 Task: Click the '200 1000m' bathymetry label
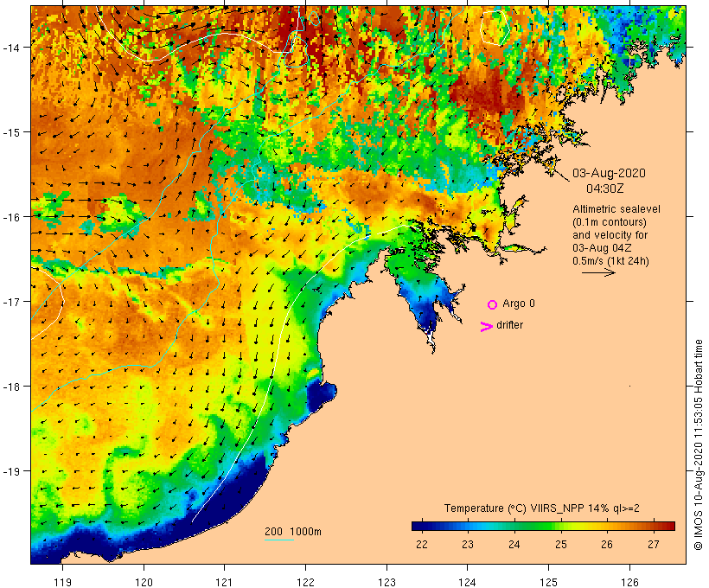pyautogui.click(x=293, y=532)
